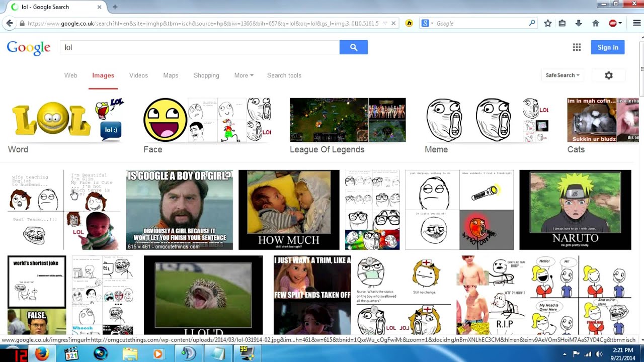644x362 pixels.
Task: Open the Firefox hamburger menu
Action: coord(636,23)
